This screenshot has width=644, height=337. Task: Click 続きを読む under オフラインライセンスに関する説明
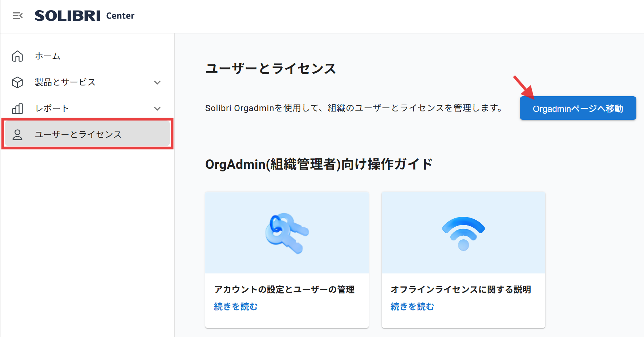[x=412, y=306]
